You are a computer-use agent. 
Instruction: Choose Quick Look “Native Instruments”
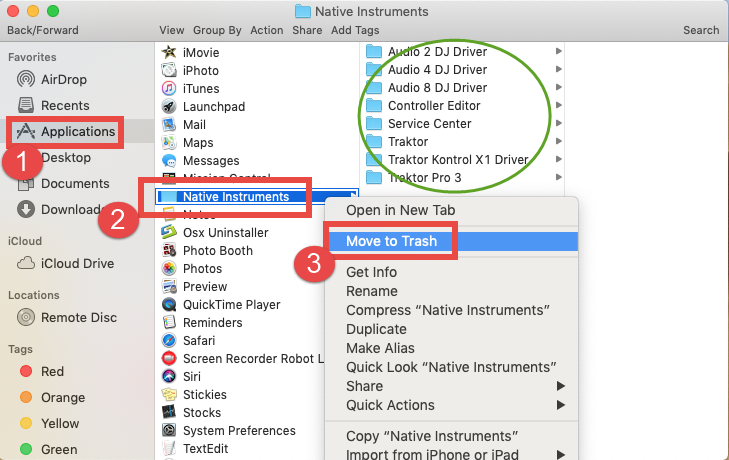(451, 367)
